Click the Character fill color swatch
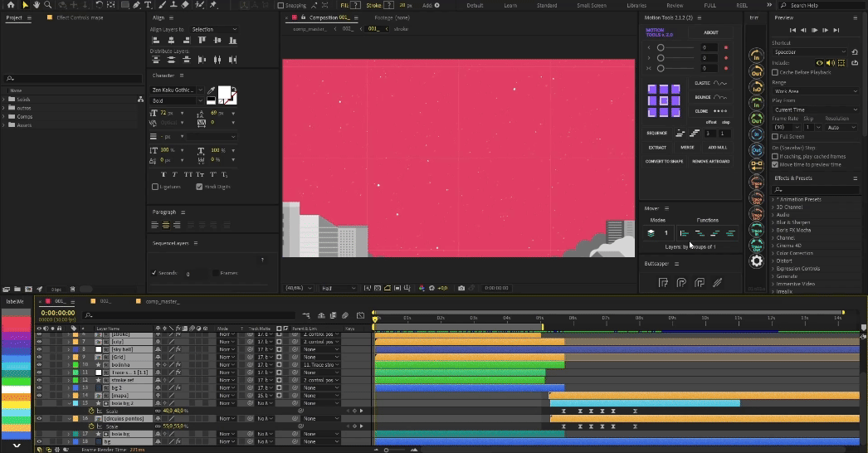Viewport: 868px width, 453px height. (224, 92)
